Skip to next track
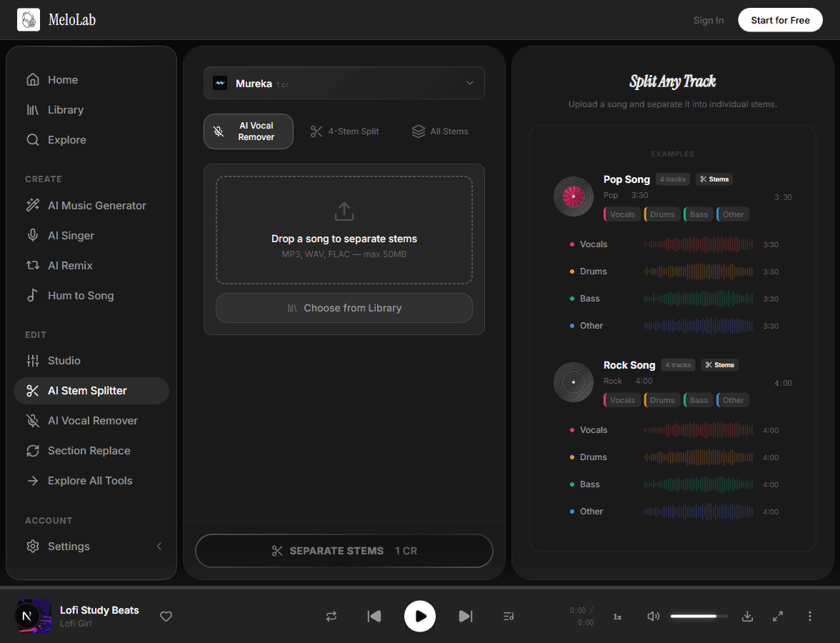 tap(466, 616)
